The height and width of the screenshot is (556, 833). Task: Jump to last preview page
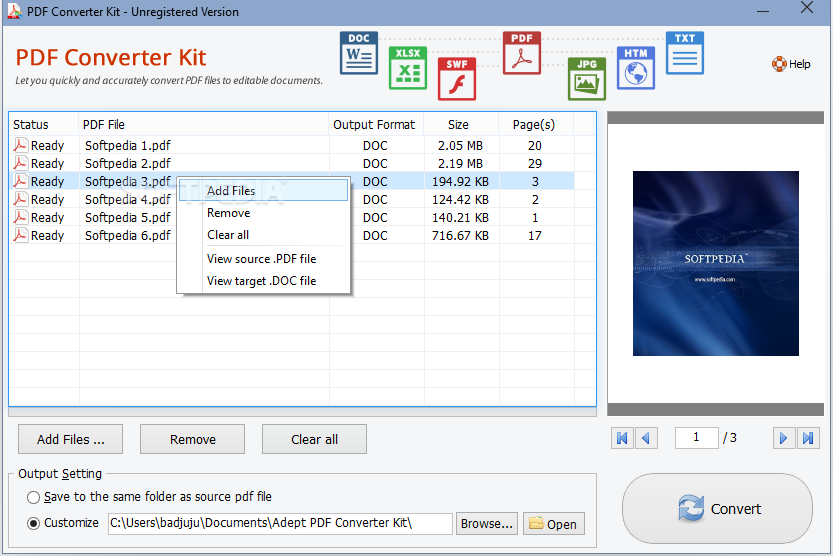[x=808, y=438]
